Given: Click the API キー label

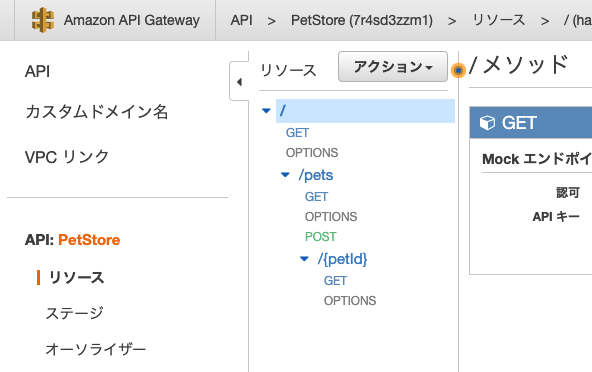Looking at the screenshot, I should pos(556,216).
